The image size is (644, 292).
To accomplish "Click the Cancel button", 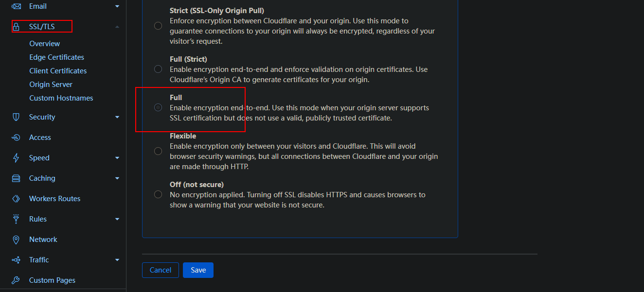I will pyautogui.click(x=161, y=270).
